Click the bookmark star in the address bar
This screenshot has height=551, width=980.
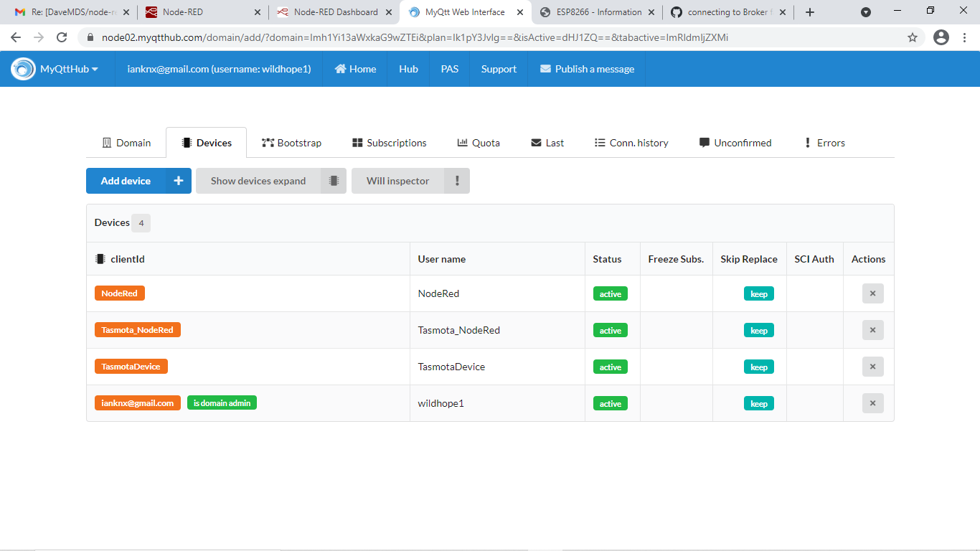pyautogui.click(x=912, y=37)
